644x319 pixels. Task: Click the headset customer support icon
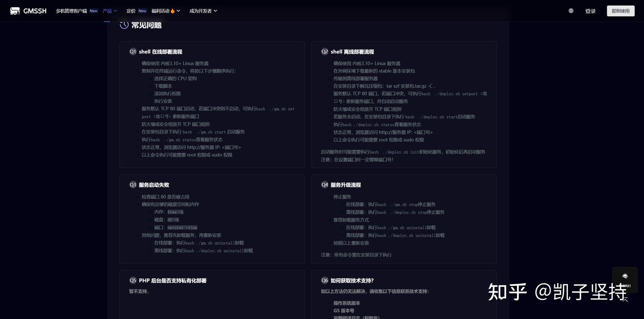pyautogui.click(x=625, y=276)
